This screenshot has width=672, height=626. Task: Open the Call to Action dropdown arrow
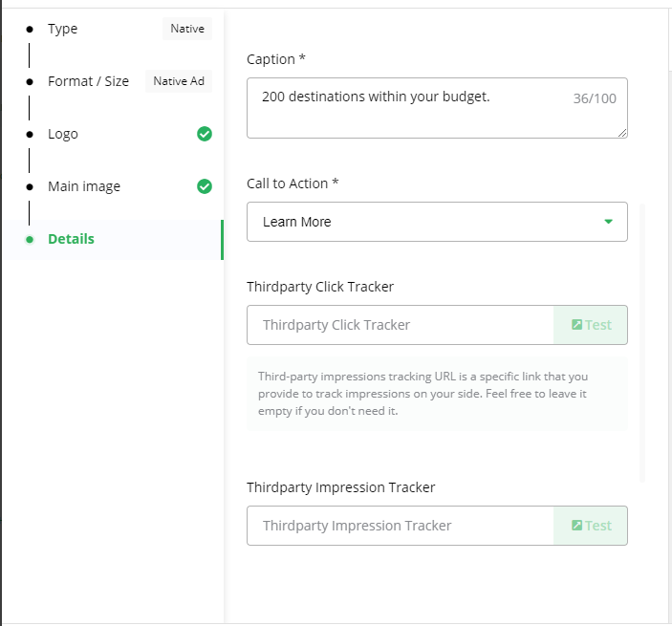point(608,222)
